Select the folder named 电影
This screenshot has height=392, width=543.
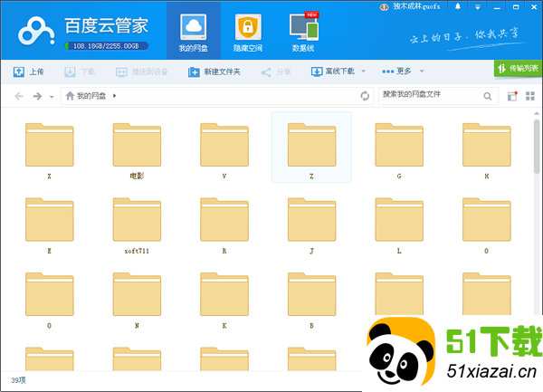(137, 151)
